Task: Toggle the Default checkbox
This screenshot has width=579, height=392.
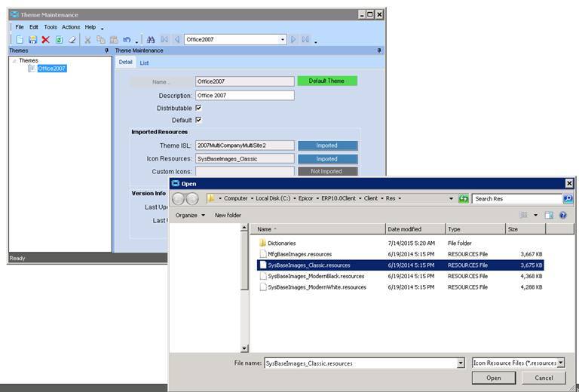Action: coord(198,120)
